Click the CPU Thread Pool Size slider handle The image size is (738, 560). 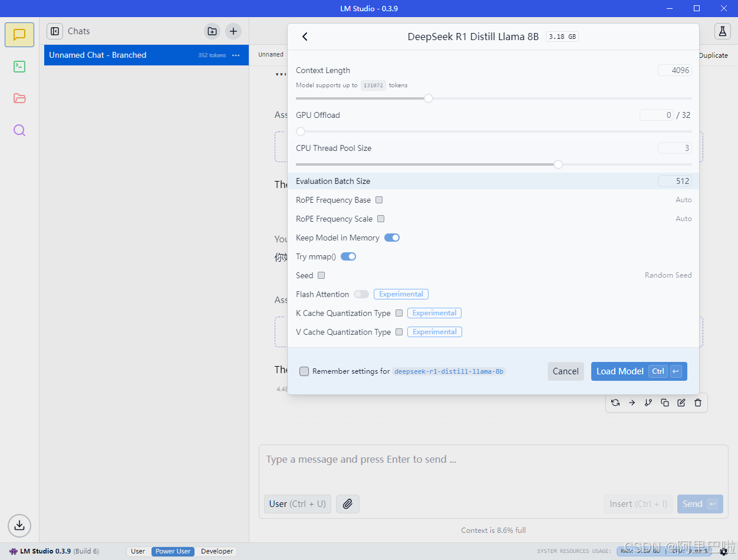click(558, 164)
